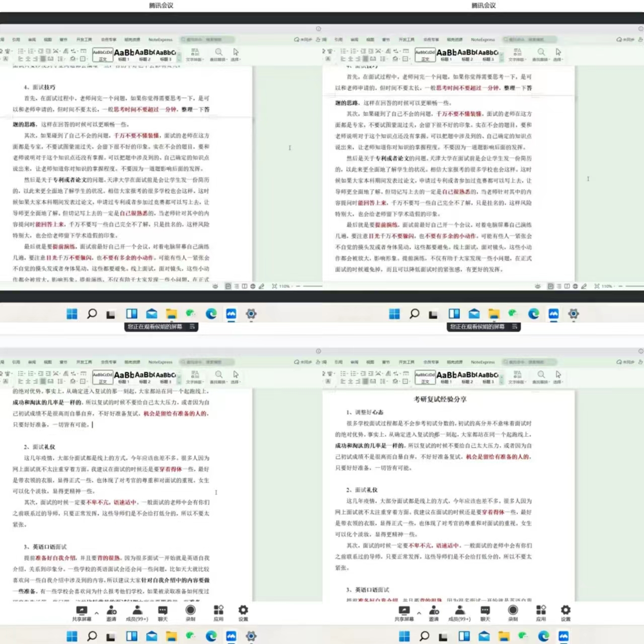
Task: Toggle 录制 recording in pane titled 考研复试经验分享
Action: [513, 613]
